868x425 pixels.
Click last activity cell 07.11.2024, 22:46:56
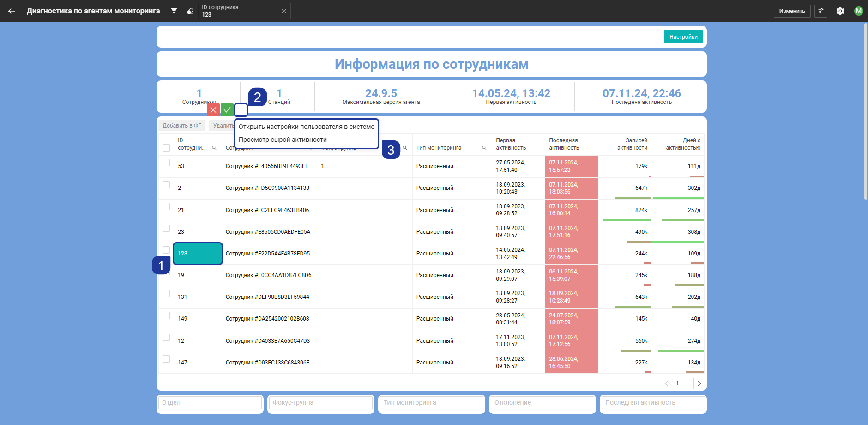572,254
